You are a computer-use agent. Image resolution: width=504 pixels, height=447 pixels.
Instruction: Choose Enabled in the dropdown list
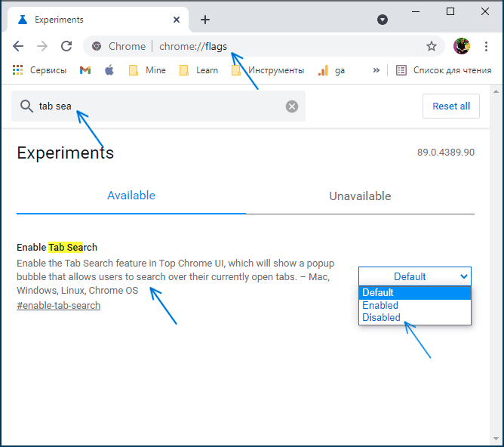click(x=415, y=305)
